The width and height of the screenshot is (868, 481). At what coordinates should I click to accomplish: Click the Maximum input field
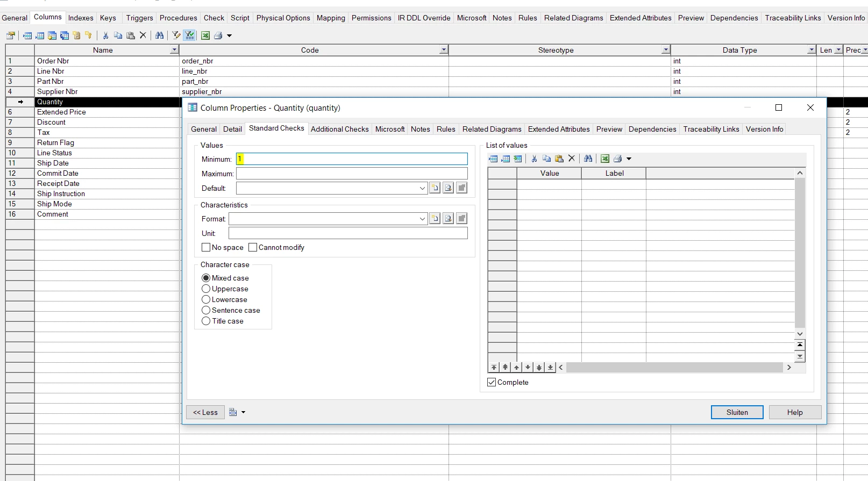[352, 174]
